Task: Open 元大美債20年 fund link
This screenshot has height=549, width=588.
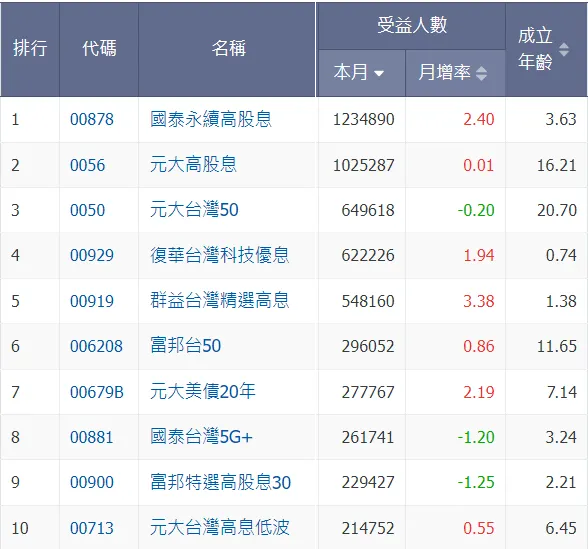Action: click(x=203, y=392)
